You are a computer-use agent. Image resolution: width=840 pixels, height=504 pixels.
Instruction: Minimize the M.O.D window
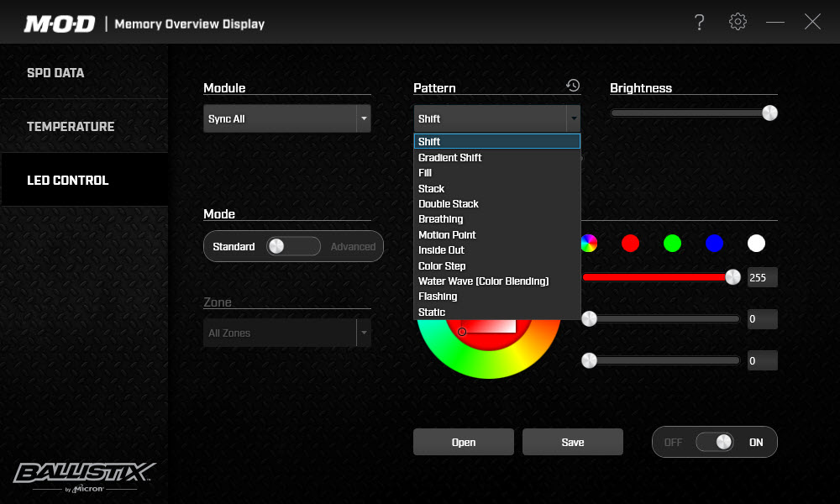coord(774,22)
